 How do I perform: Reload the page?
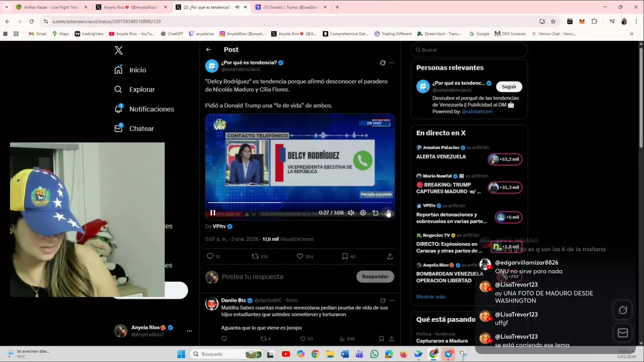(x=31, y=21)
